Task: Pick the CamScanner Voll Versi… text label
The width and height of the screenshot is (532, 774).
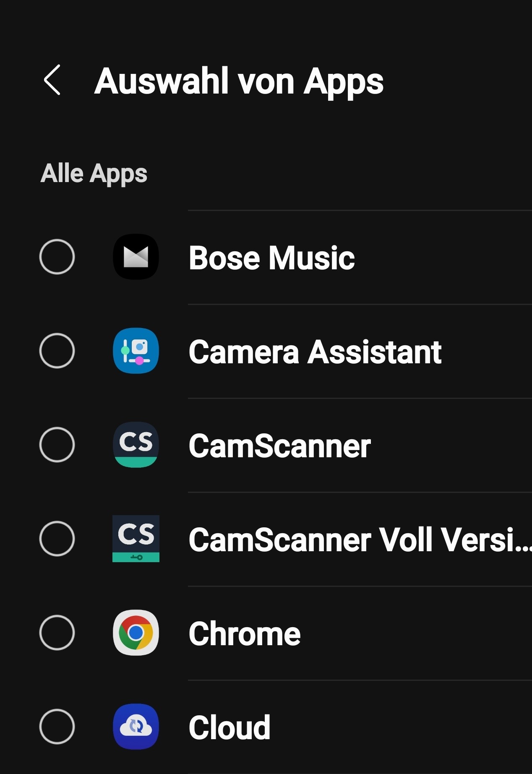Action: (360, 539)
